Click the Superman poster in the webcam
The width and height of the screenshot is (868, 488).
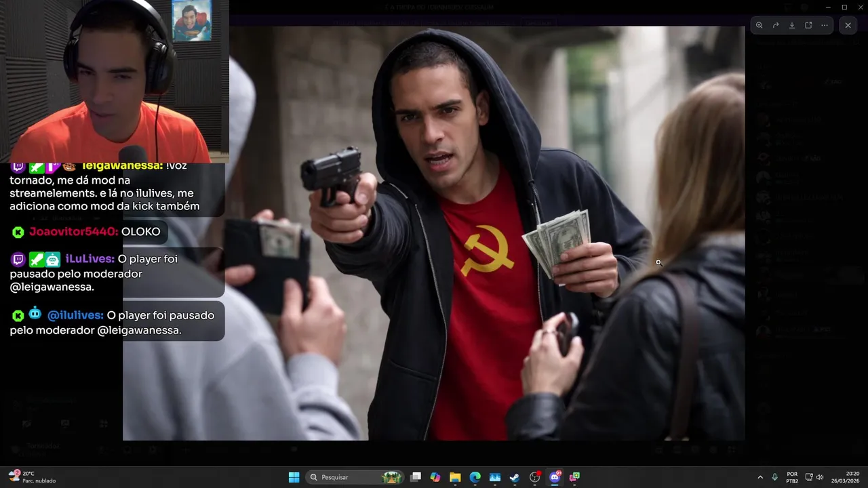click(192, 20)
